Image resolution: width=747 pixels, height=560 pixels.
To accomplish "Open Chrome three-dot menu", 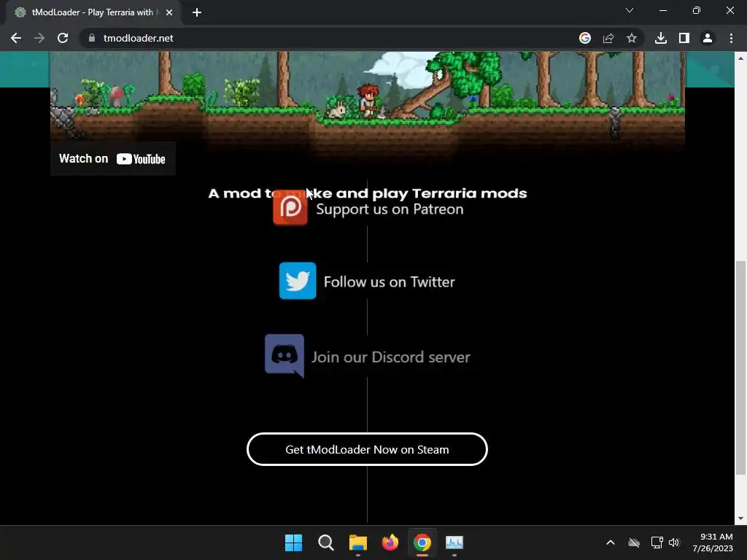I will (731, 38).
